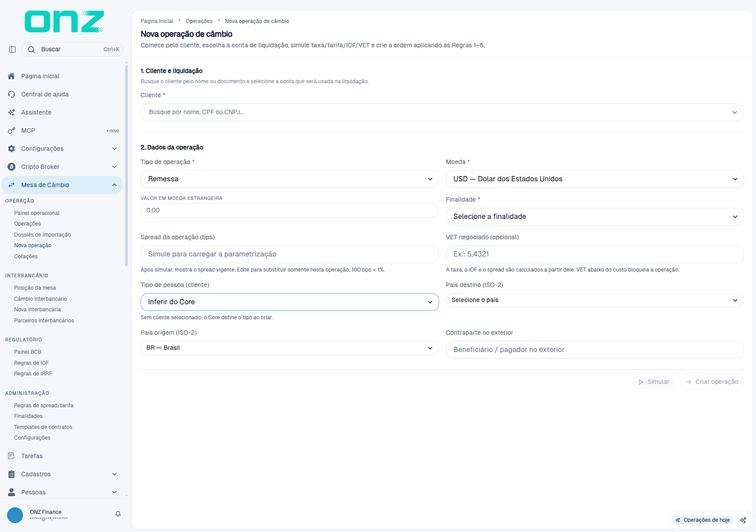
Task: Click the Tarefas checklist icon
Action: [11, 456]
